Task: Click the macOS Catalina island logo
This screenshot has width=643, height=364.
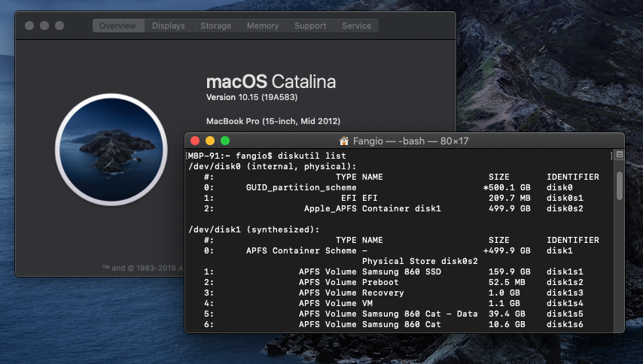Action: 111,150
